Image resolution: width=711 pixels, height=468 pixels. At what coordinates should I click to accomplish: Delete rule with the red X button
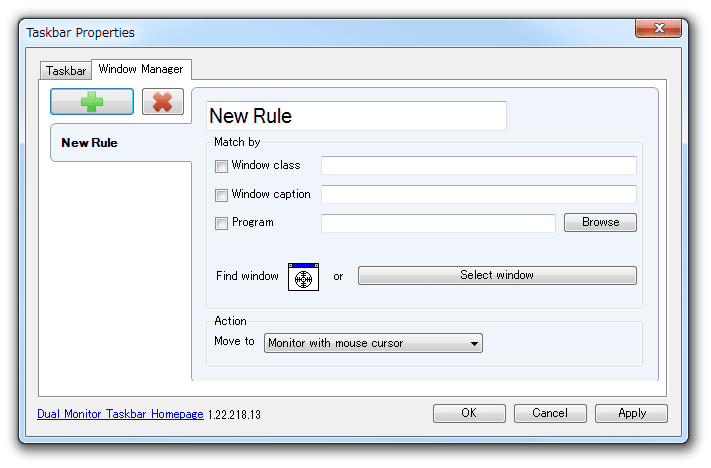[x=163, y=101]
